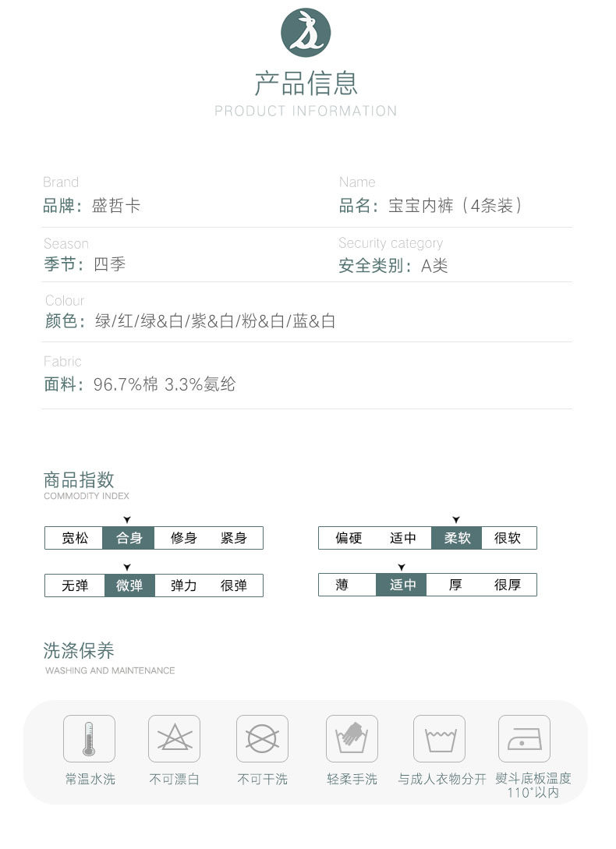Click the do-not-bleach triangle icon
Screen dimensions: 616x849
(174, 738)
